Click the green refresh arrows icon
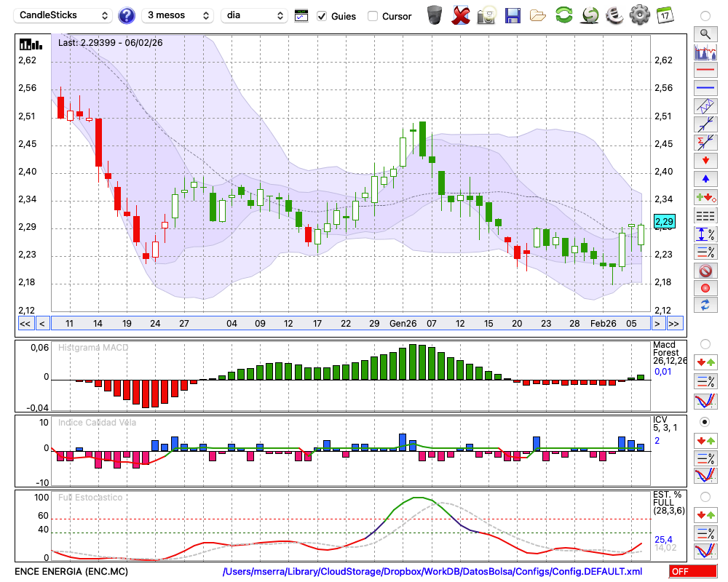 coord(564,15)
